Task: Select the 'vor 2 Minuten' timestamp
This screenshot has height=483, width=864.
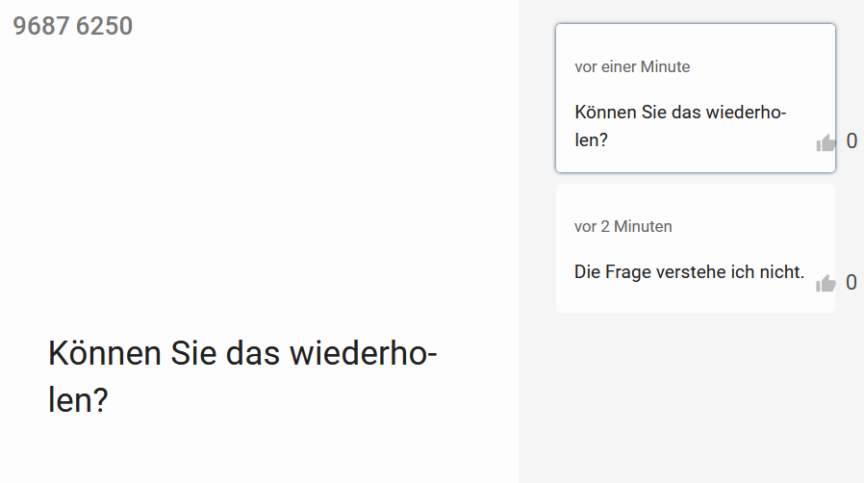Action: 623,226
